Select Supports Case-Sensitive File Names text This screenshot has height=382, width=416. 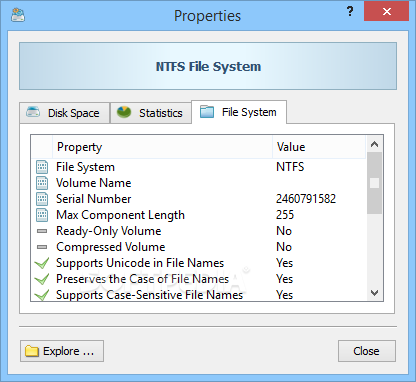point(150,295)
